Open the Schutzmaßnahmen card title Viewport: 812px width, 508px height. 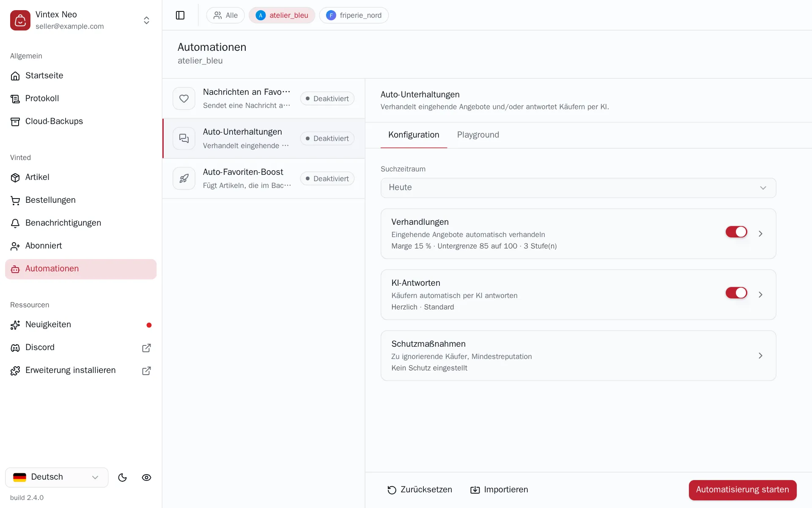[x=428, y=344]
